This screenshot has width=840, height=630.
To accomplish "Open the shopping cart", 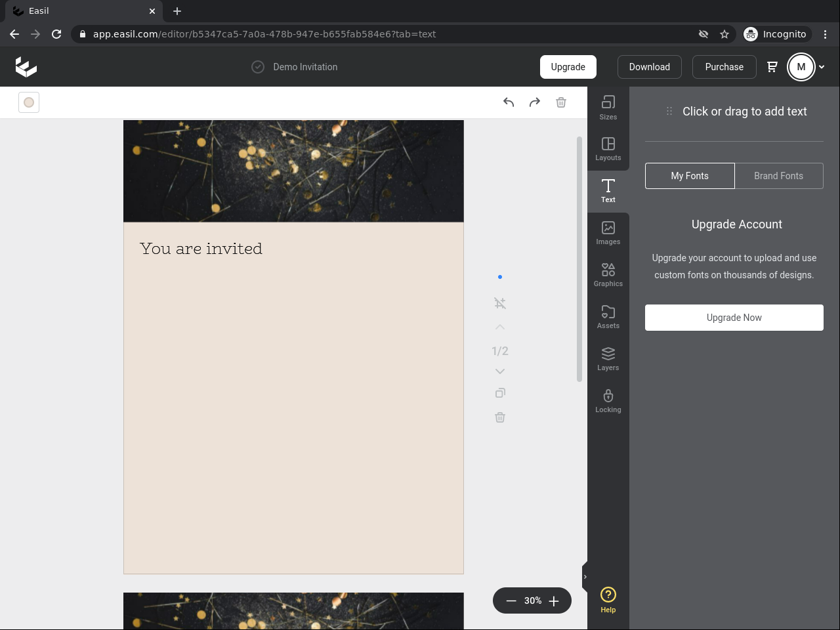I will click(x=772, y=67).
